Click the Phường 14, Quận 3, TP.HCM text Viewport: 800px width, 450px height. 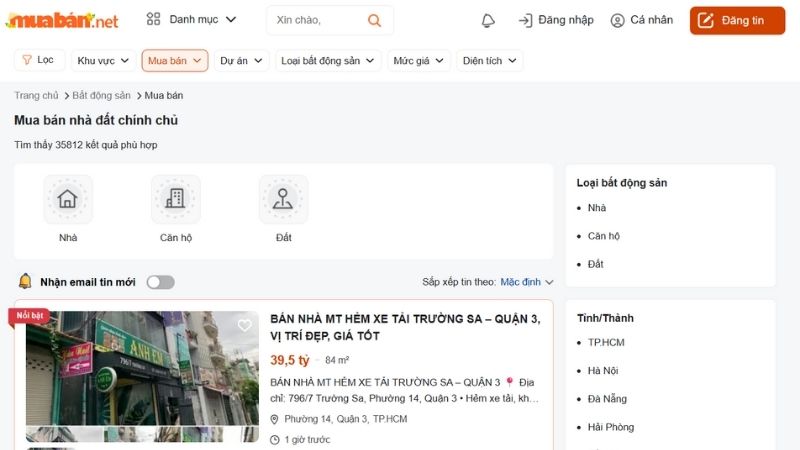[345, 419]
